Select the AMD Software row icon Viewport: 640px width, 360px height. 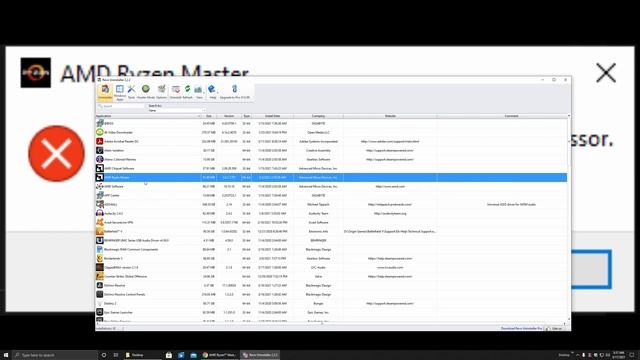(100, 186)
